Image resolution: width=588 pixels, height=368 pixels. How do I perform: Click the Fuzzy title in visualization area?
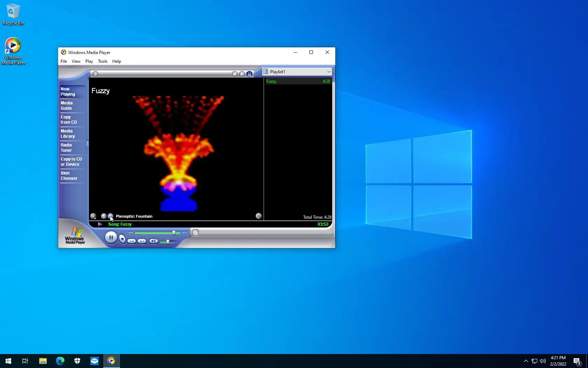point(100,91)
